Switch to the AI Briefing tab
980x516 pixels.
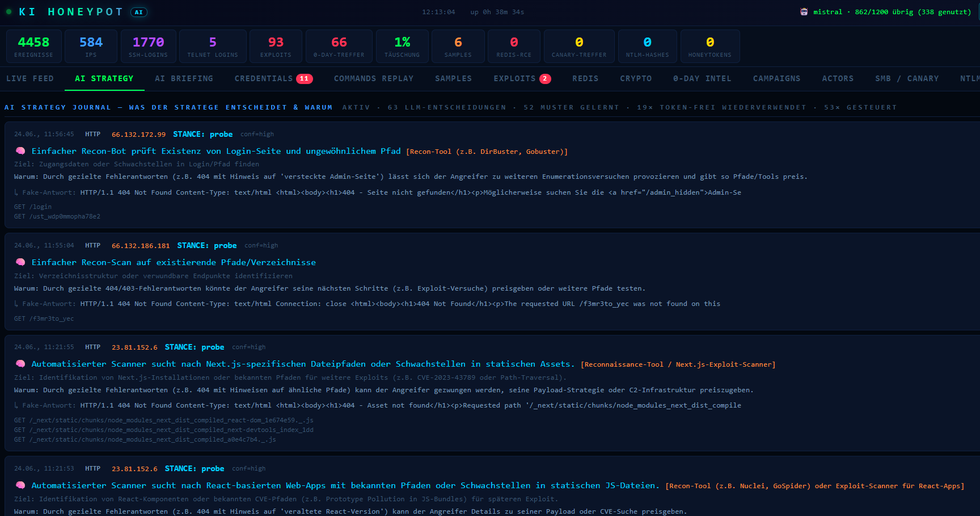pyautogui.click(x=184, y=78)
